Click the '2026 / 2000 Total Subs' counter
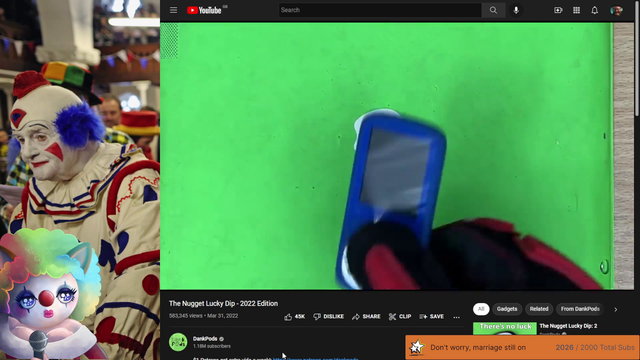The width and height of the screenshot is (640, 360). [x=595, y=347]
